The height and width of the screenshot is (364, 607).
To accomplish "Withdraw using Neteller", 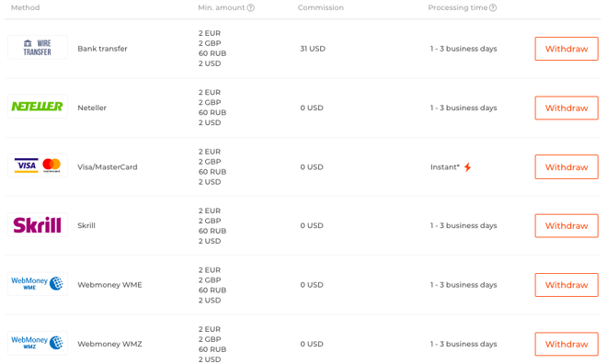I will click(567, 108).
